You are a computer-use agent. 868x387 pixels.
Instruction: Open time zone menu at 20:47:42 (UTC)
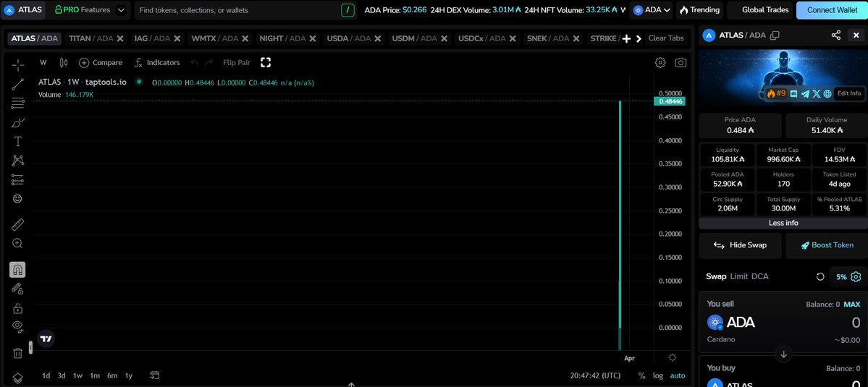pyautogui.click(x=596, y=375)
